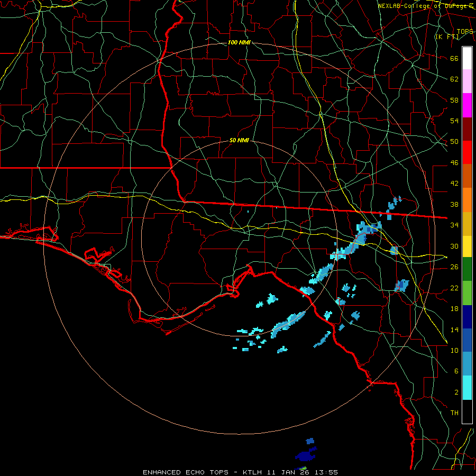
Task: Click the '58' legend value
Action: (x=454, y=100)
